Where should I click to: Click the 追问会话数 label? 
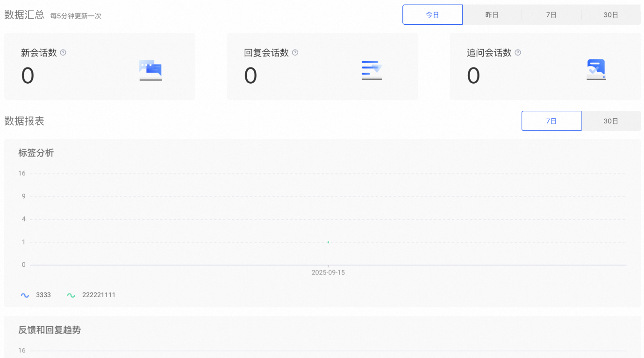tap(489, 53)
